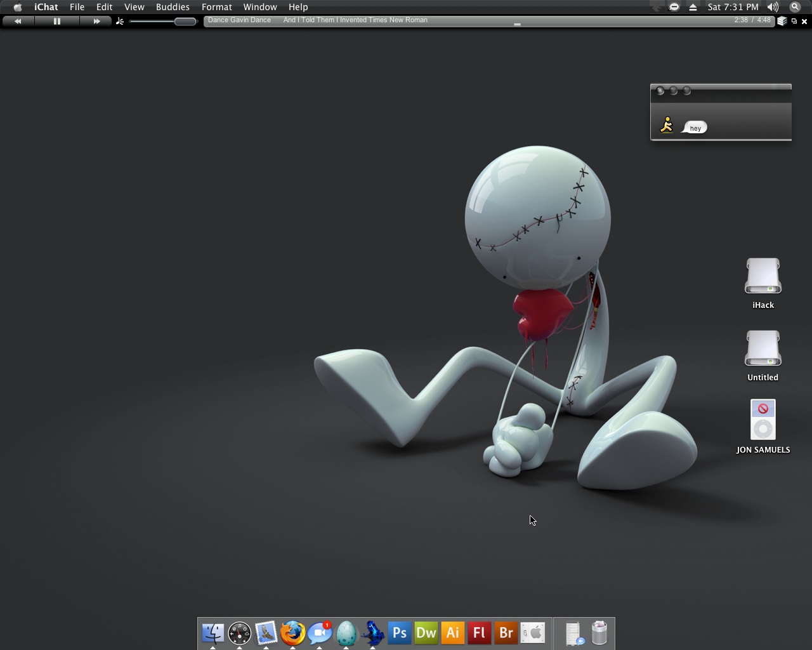
Task: Click the song progress bar marker
Action: (517, 25)
